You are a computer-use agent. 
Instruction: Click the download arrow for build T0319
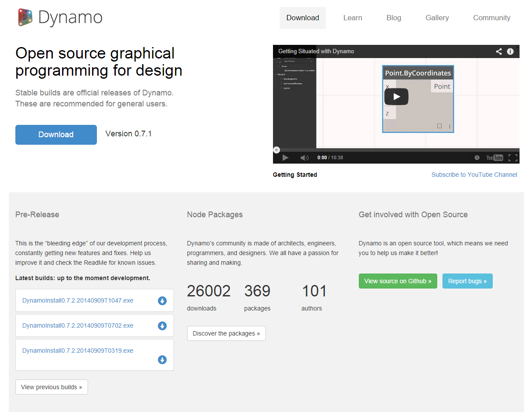coord(162,360)
